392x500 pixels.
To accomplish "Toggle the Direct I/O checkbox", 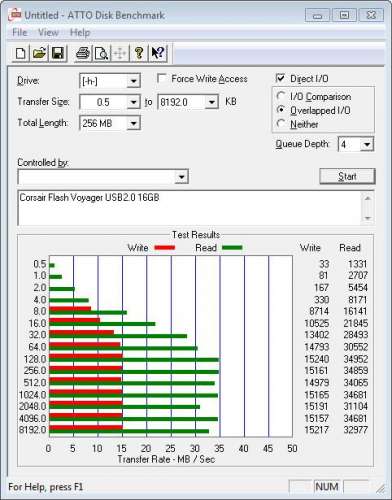I will pyautogui.click(x=280, y=78).
